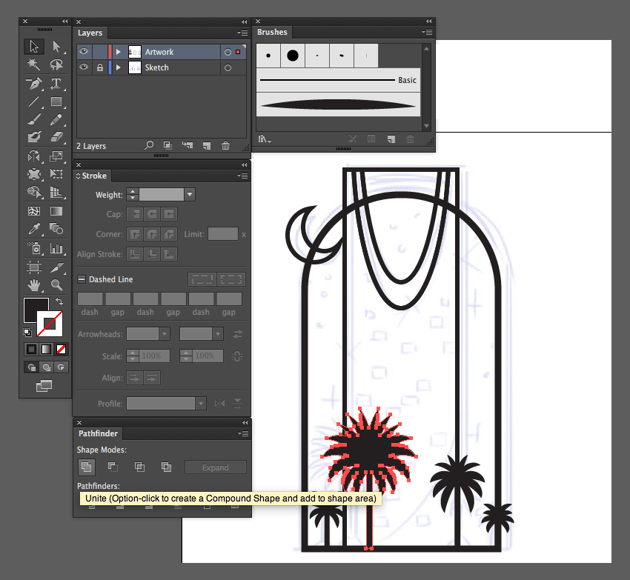Screen dimensions: 630x580
Task: Delete selection with Layers trash icon
Action: (226, 146)
